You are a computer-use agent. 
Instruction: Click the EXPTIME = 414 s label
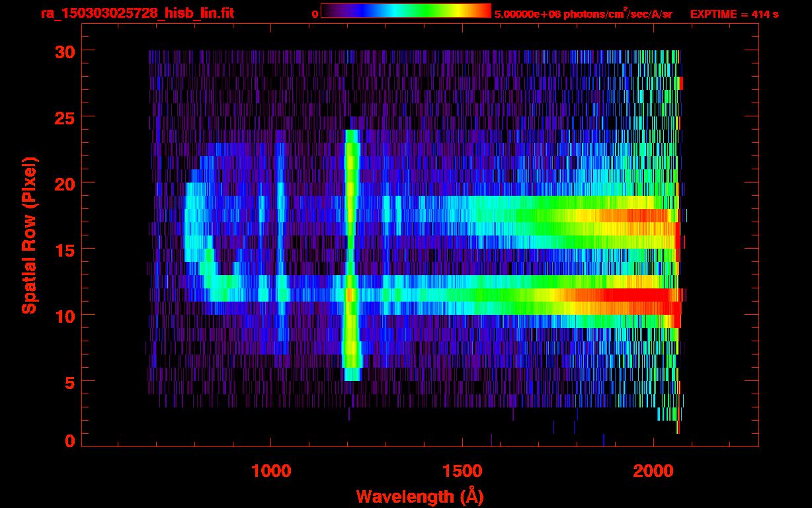[734, 14]
